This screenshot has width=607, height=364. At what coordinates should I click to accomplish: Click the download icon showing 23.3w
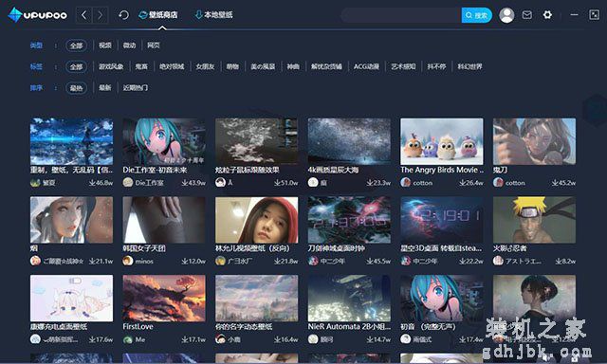coord(370,183)
